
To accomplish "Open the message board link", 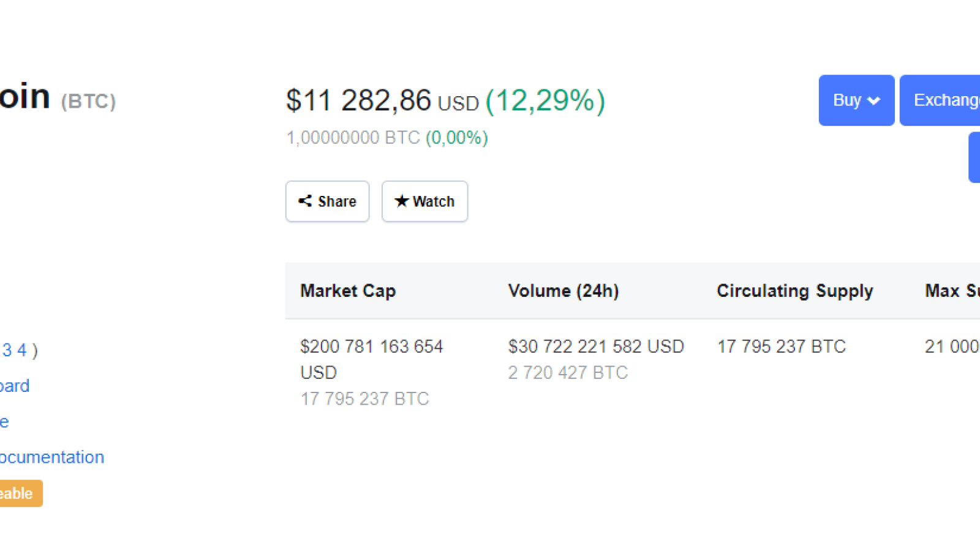I will point(15,386).
